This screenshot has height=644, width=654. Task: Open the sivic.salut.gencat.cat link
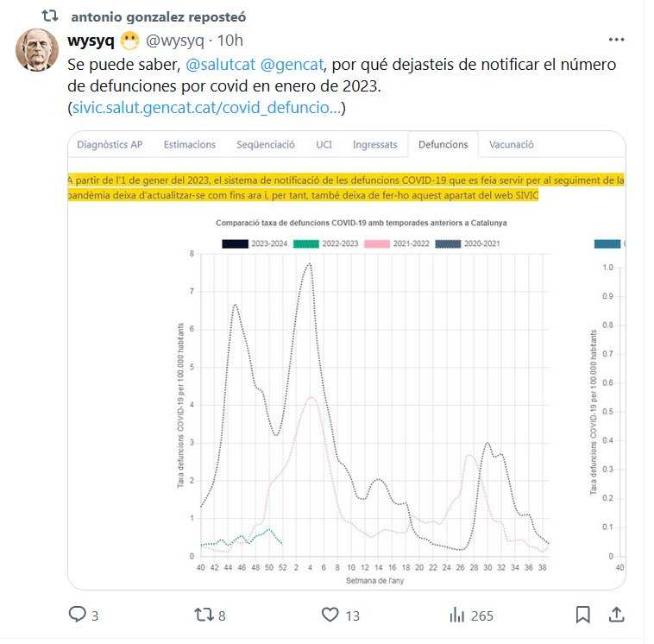(206, 109)
